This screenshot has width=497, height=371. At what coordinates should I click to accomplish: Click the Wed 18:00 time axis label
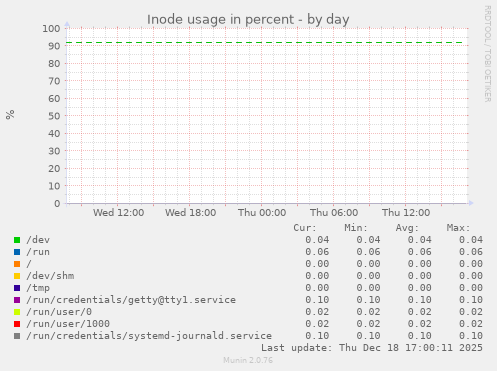[190, 213]
